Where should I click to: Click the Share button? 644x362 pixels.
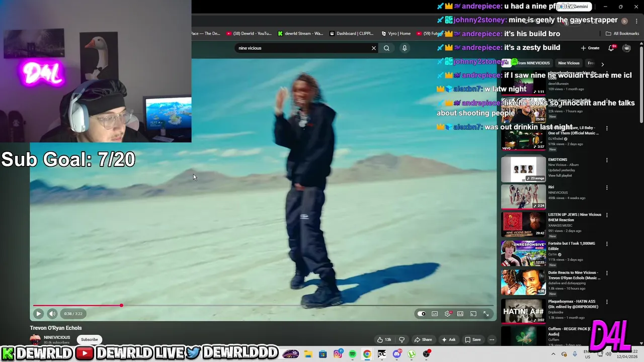coord(423,340)
